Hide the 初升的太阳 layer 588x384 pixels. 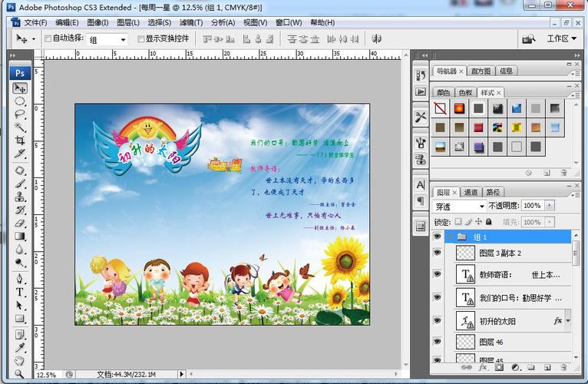438,320
